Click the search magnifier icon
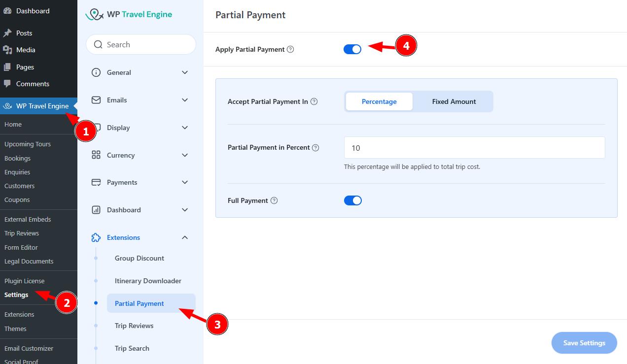The height and width of the screenshot is (364, 627). [98, 44]
